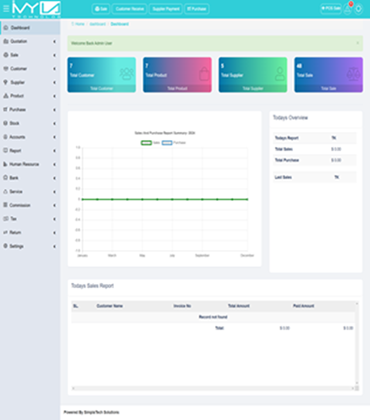The width and height of the screenshot is (370, 420).
Task: Toggle the Sales legend in chart
Action: (150, 143)
